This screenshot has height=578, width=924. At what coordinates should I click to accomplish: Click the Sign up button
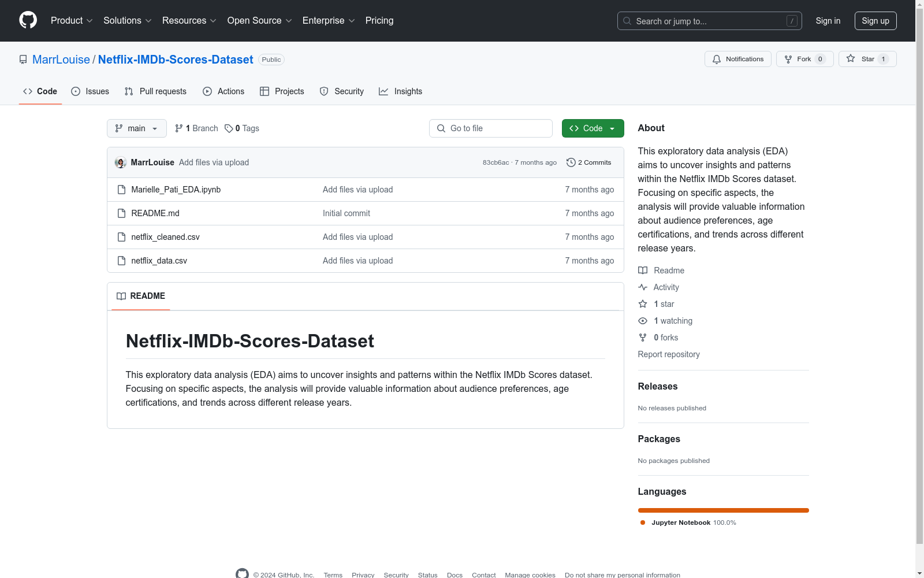tap(875, 21)
